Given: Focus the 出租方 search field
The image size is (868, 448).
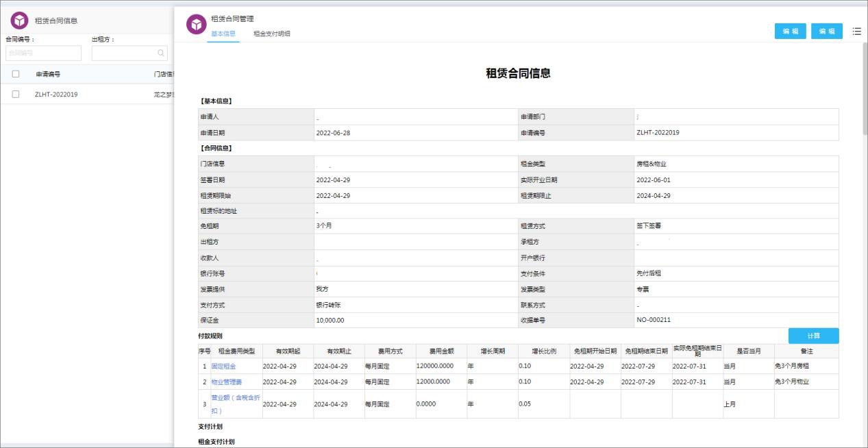Looking at the screenshot, I should [129, 53].
